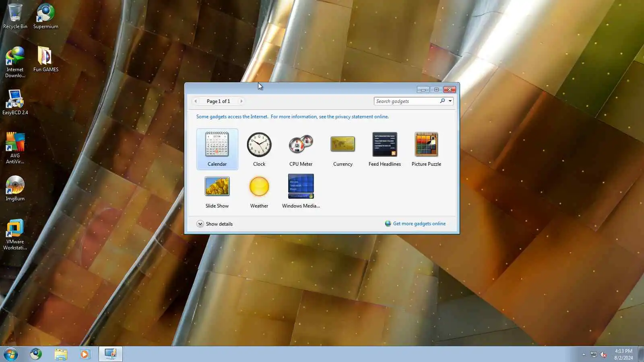Go to next gadget page
This screenshot has height=362, width=644.
(242, 101)
